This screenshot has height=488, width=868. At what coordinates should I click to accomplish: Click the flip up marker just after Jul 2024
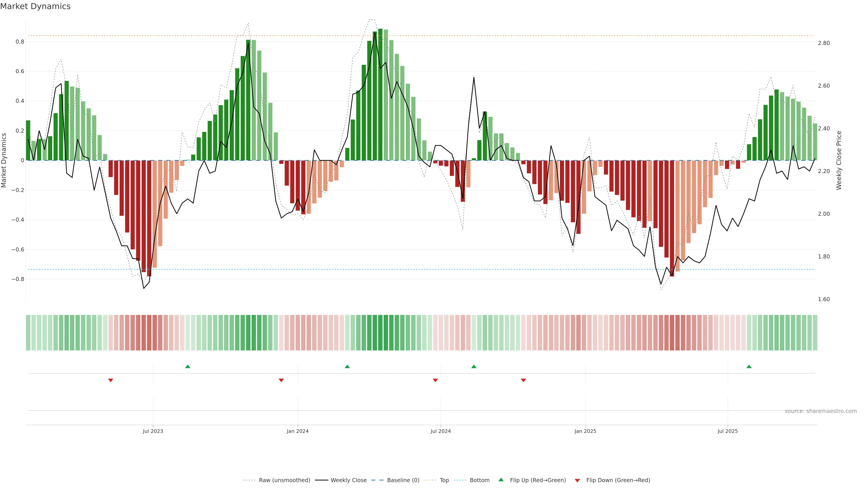(x=474, y=366)
